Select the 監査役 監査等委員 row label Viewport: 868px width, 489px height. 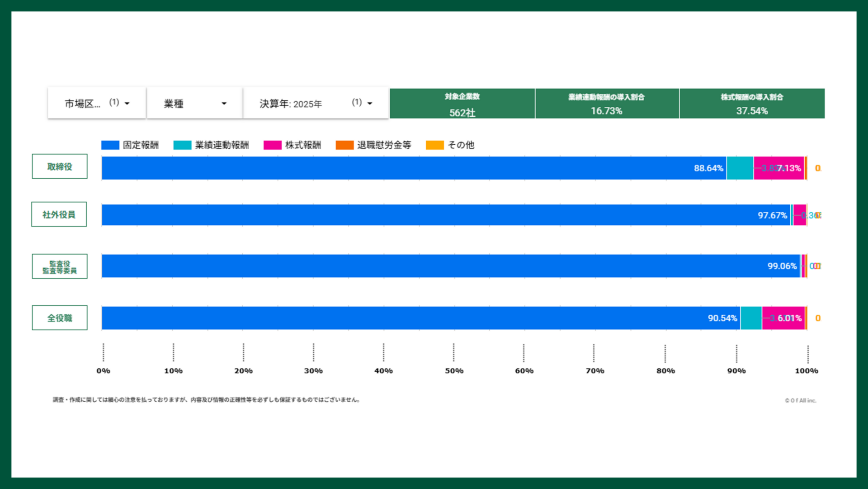[60, 266]
